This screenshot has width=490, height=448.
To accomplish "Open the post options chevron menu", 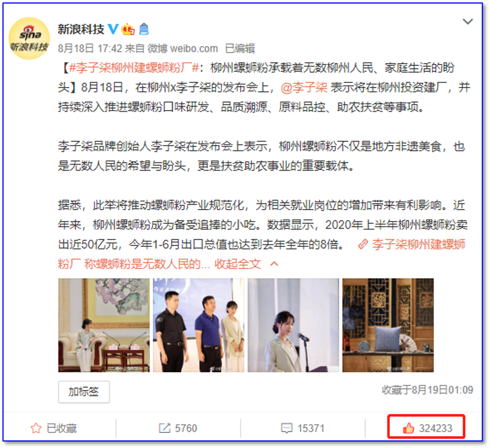I will [468, 21].
